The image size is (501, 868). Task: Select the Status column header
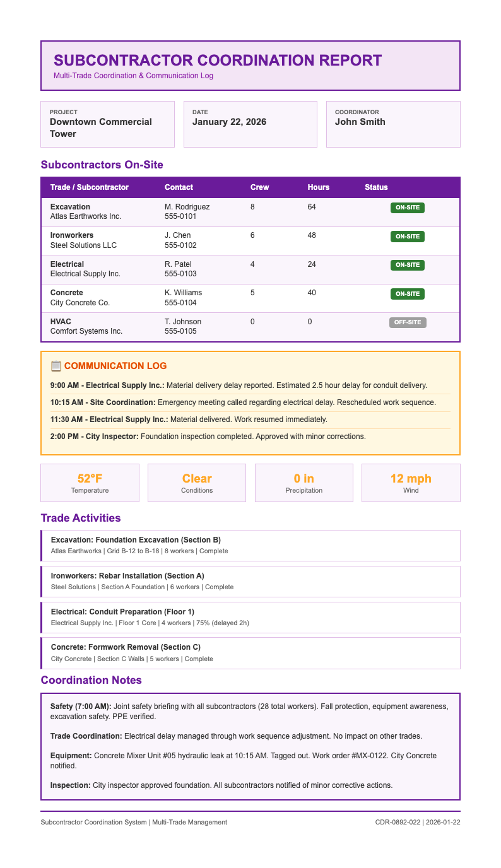pyautogui.click(x=376, y=187)
